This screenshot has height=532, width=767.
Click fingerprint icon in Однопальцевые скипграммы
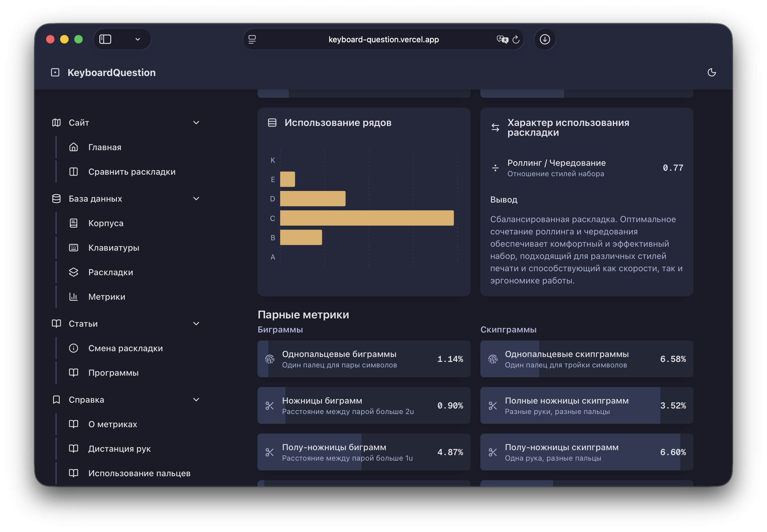click(x=493, y=359)
